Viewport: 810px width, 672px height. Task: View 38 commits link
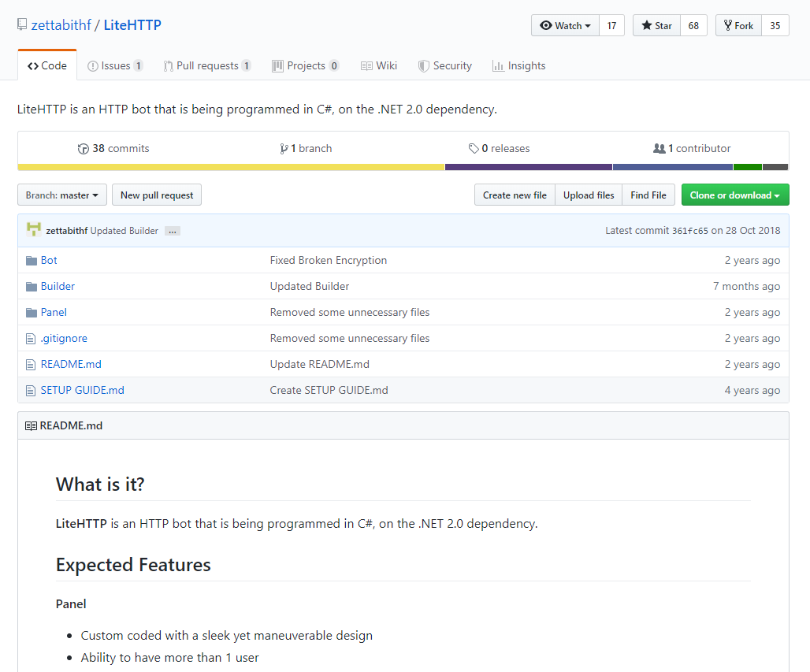[x=113, y=149]
